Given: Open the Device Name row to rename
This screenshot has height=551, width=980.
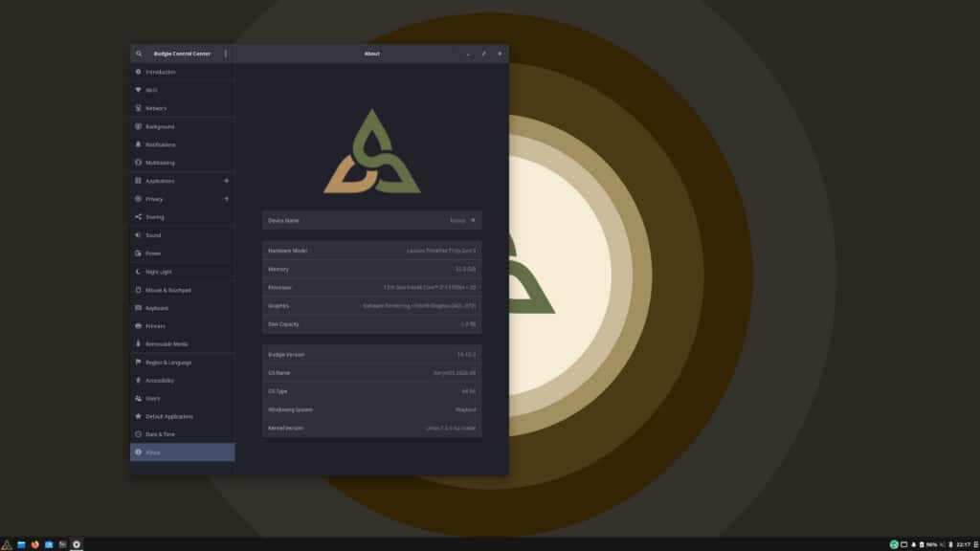Looking at the screenshot, I should 372,221.
